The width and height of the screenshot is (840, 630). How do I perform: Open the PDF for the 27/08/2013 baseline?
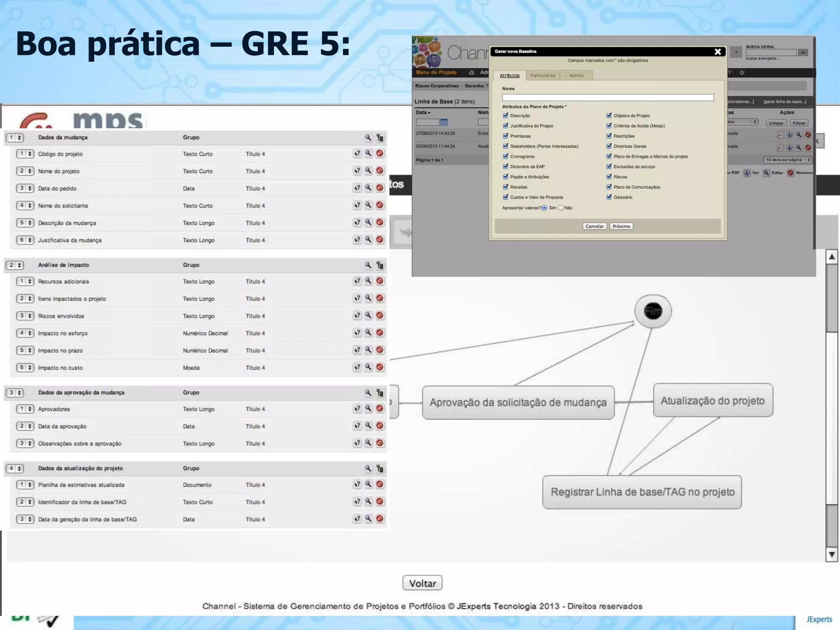[780, 135]
